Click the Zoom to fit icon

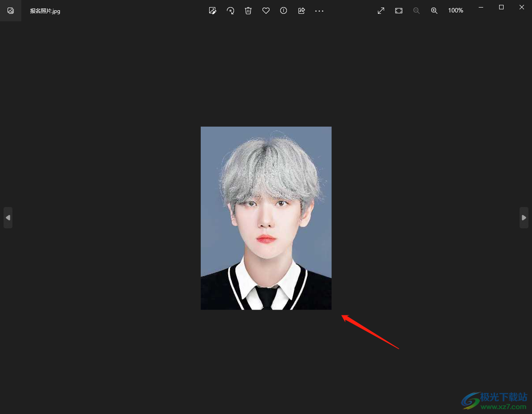point(399,11)
